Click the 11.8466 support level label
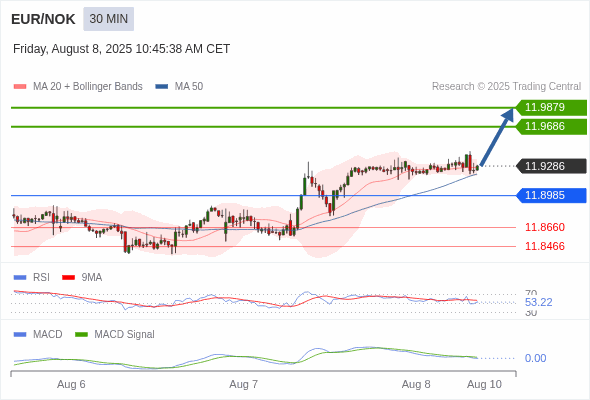 coord(545,246)
